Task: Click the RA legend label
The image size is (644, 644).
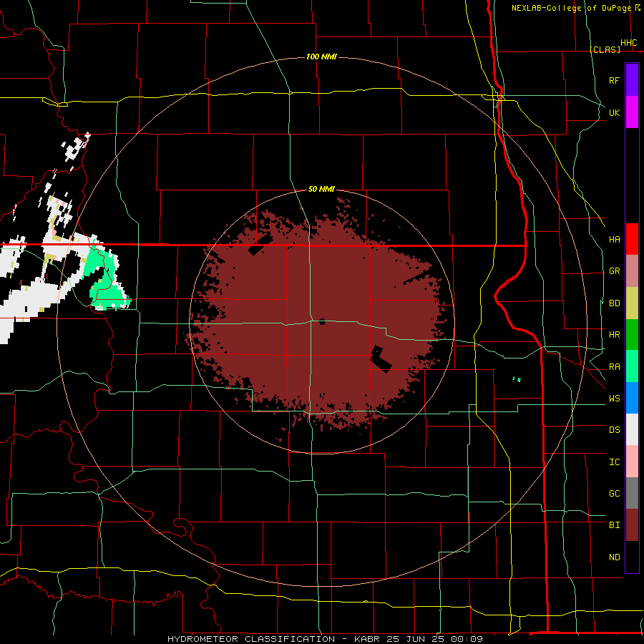Action: pos(614,367)
